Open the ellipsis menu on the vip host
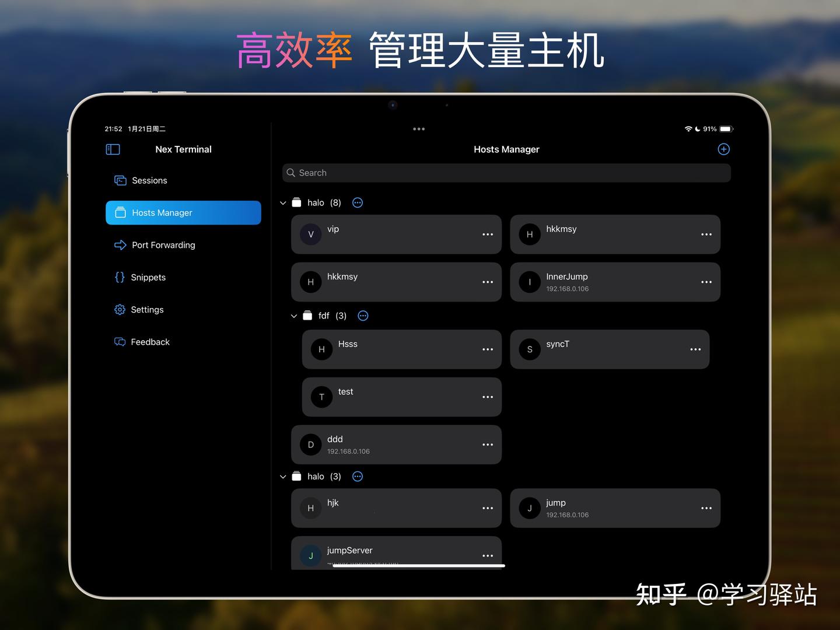The width and height of the screenshot is (840, 630). tap(488, 235)
